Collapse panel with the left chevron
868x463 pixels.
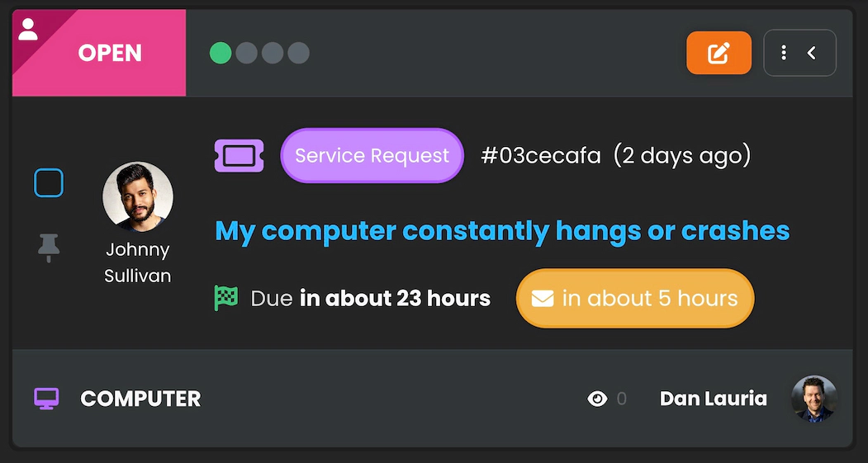813,53
